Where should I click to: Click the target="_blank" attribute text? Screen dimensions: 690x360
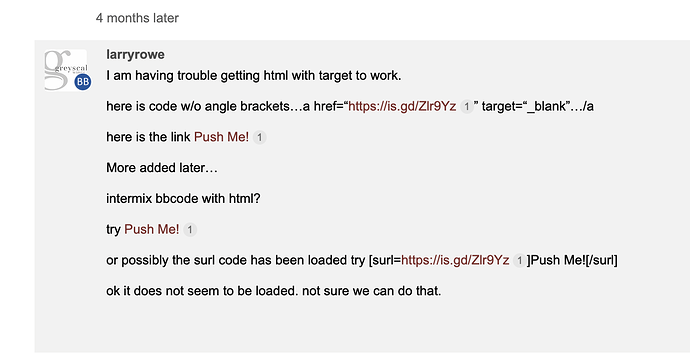(524, 107)
